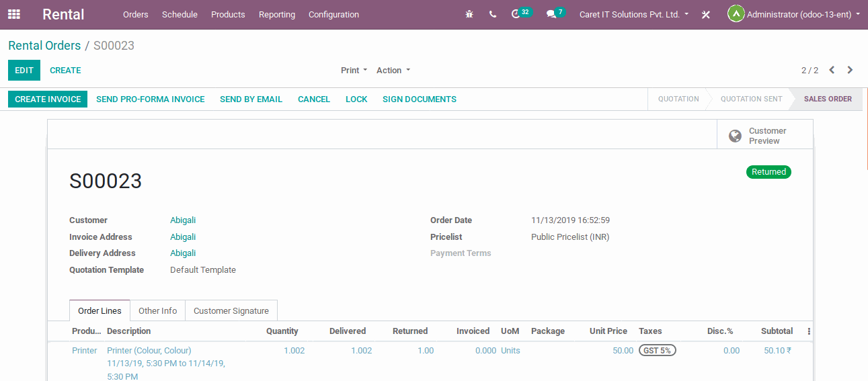Expand the Print dropdown

[354, 71]
